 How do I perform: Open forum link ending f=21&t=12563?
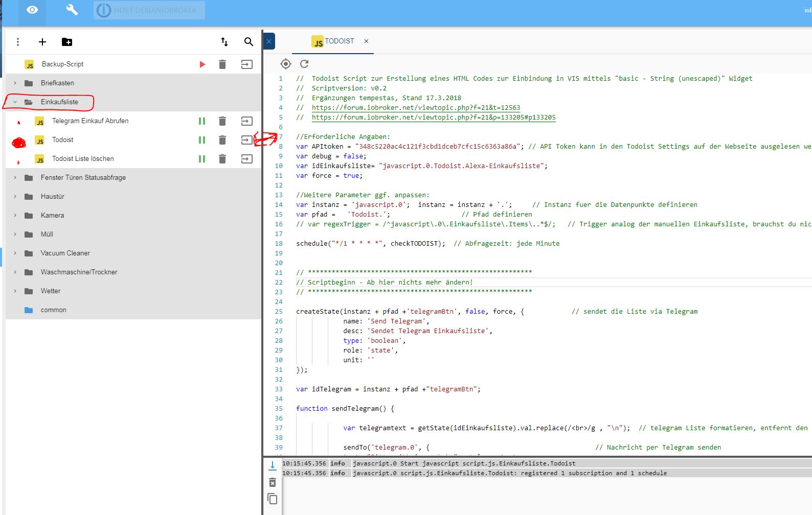[416, 108]
